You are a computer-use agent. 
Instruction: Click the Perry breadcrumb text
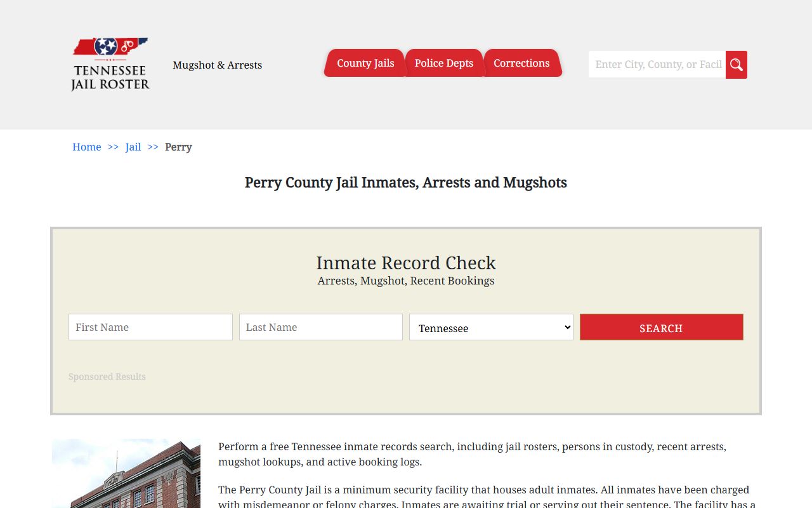click(178, 147)
